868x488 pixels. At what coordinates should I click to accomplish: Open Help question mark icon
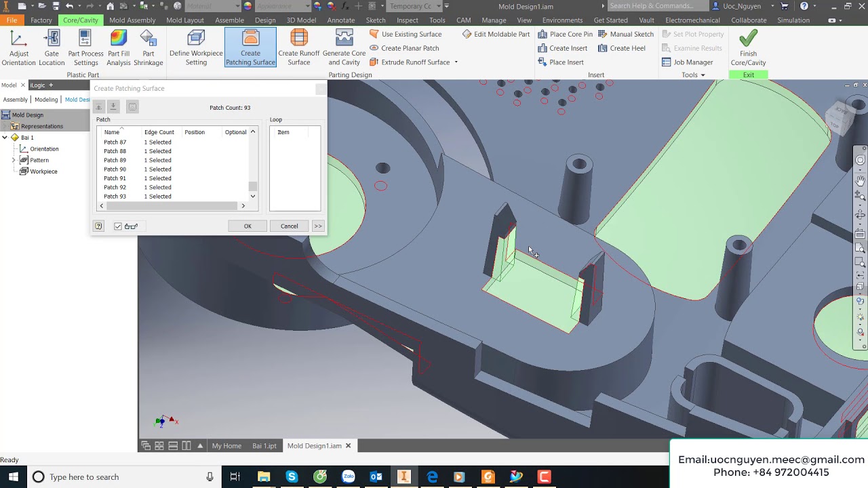click(x=804, y=6)
